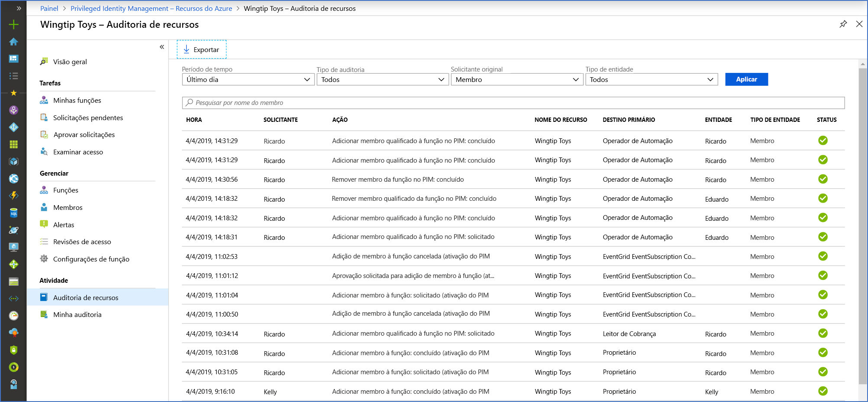The width and height of the screenshot is (868, 402).
Task: Sort by the AÇÃO column header
Action: click(x=340, y=120)
